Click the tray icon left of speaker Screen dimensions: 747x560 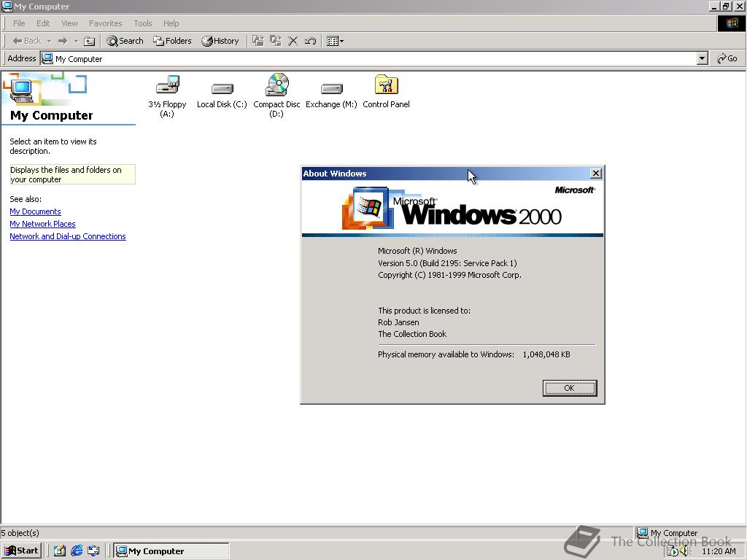click(x=672, y=551)
